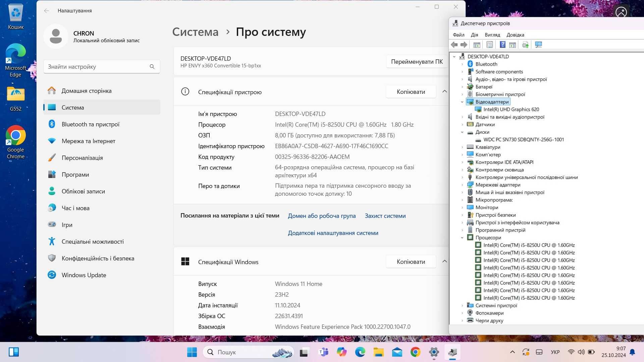The height and width of the screenshot is (362, 644).
Task: Click the back arrow in Device Manager toolbar
Action: click(454, 45)
